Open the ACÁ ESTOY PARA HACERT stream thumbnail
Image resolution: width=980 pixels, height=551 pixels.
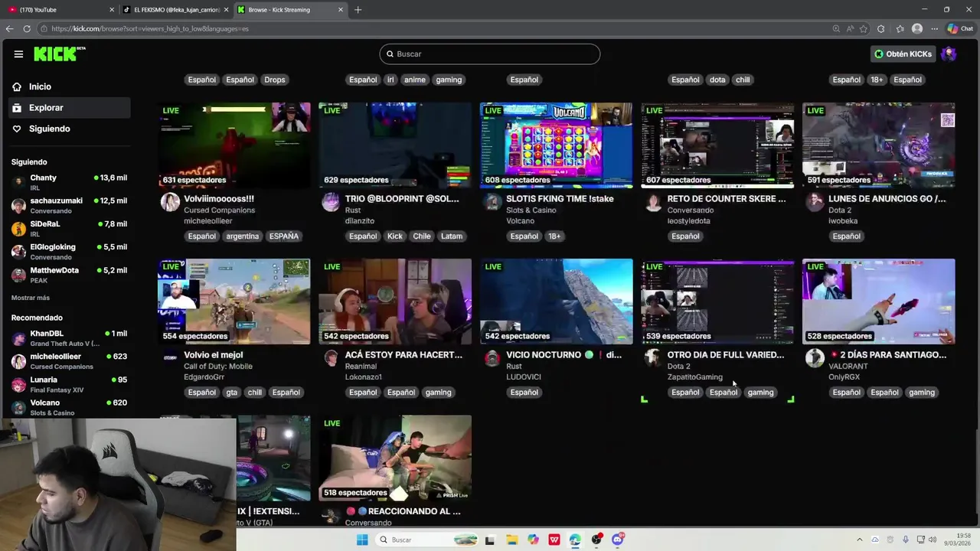395,302
